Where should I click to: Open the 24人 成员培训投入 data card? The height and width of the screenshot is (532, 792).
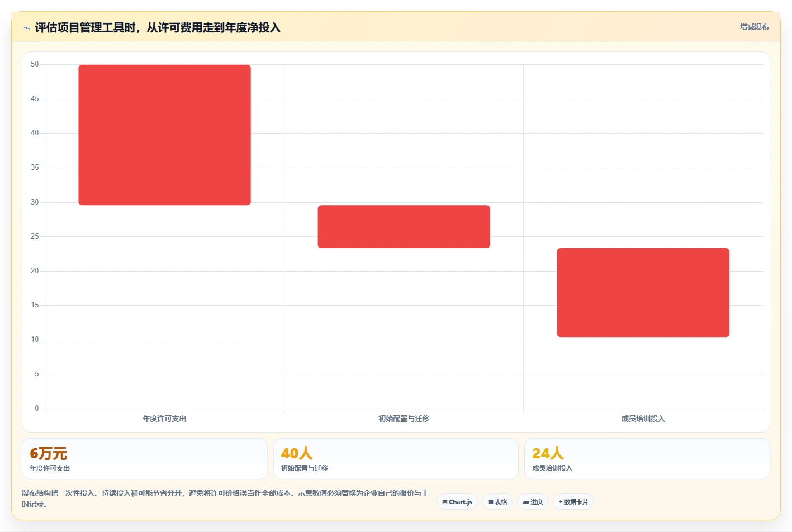647,459
